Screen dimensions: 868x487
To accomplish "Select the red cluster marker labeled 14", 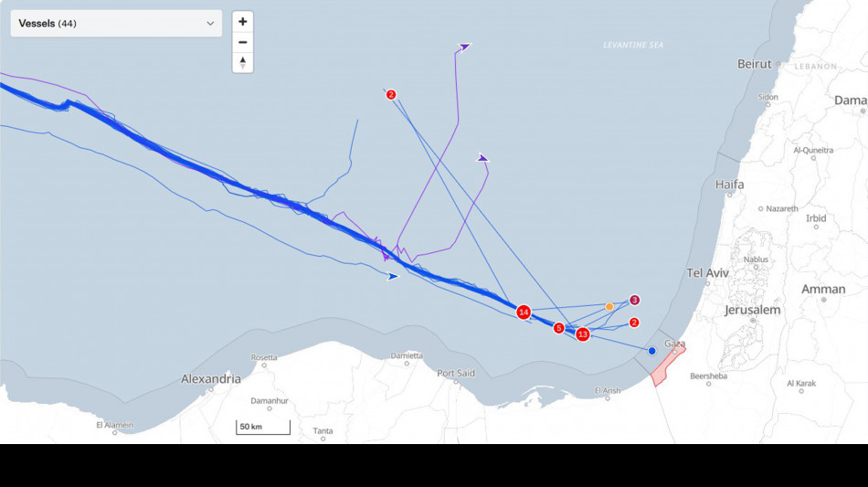I will point(524,312).
